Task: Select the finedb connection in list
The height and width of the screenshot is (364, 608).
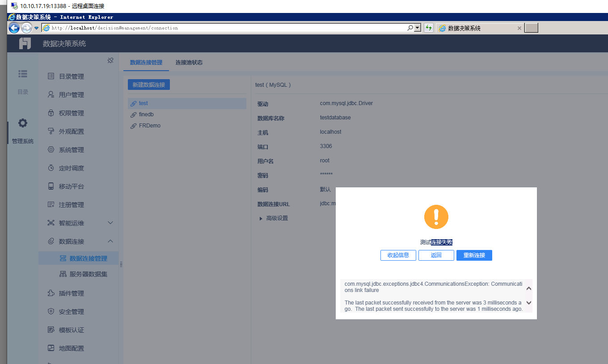Action: (187, 114)
